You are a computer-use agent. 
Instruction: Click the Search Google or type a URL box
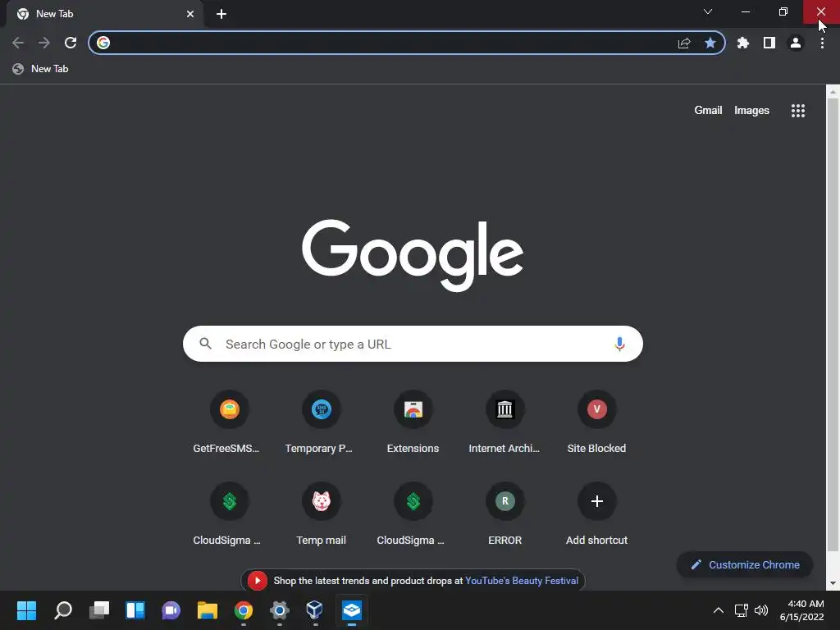(413, 344)
